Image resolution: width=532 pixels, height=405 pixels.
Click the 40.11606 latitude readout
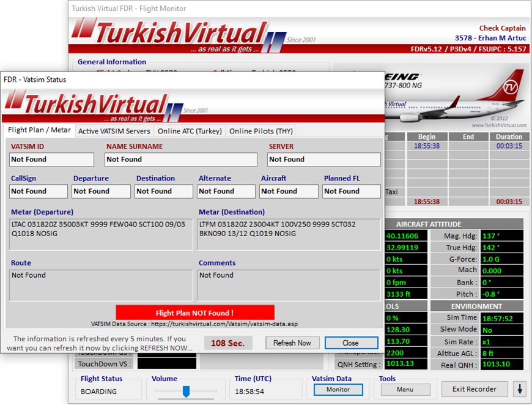(x=406, y=236)
